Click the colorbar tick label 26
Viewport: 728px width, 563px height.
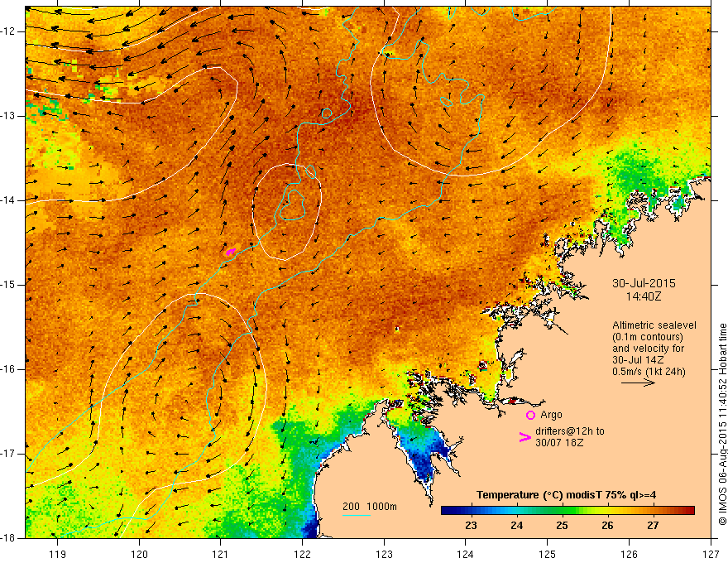tap(607, 526)
